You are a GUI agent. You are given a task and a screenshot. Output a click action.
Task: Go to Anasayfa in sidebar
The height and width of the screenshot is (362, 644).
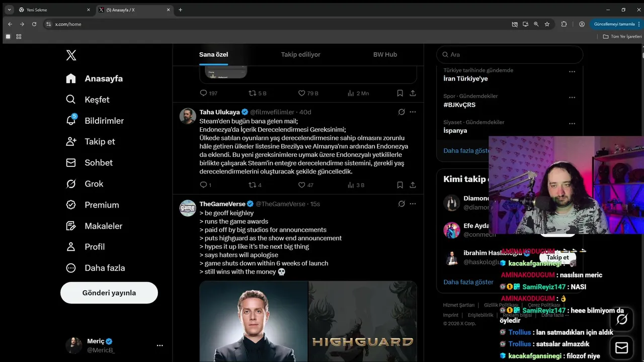tap(94, 78)
